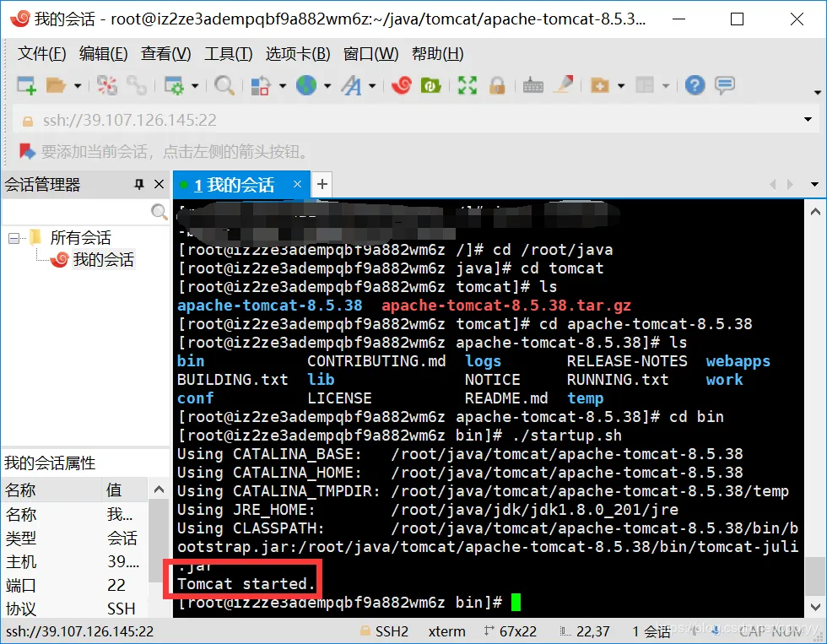
Task: Open session folder icon in toolbar
Action: pyautogui.click(x=56, y=85)
